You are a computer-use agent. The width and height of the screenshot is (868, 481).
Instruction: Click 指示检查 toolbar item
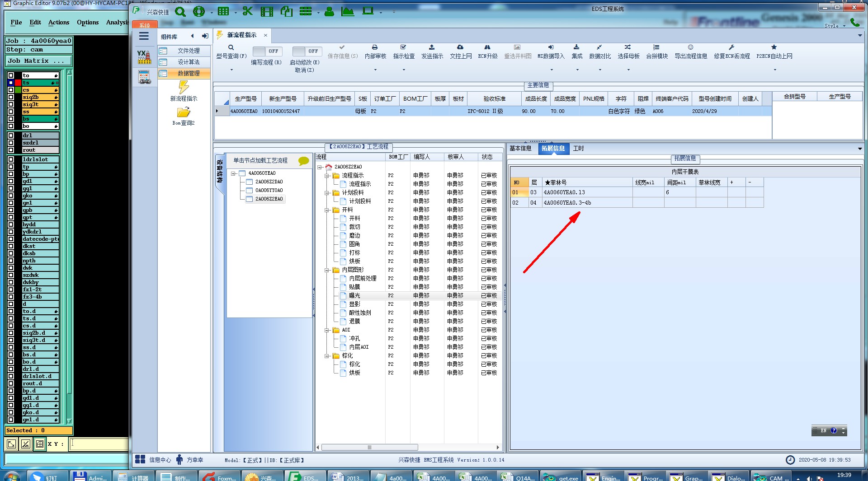403,52
